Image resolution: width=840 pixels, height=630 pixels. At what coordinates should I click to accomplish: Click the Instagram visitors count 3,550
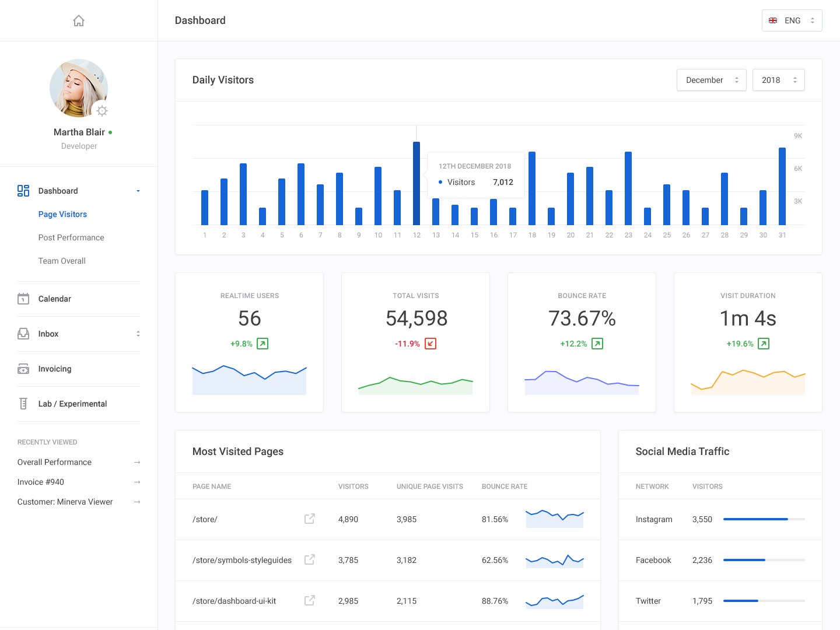[702, 519]
